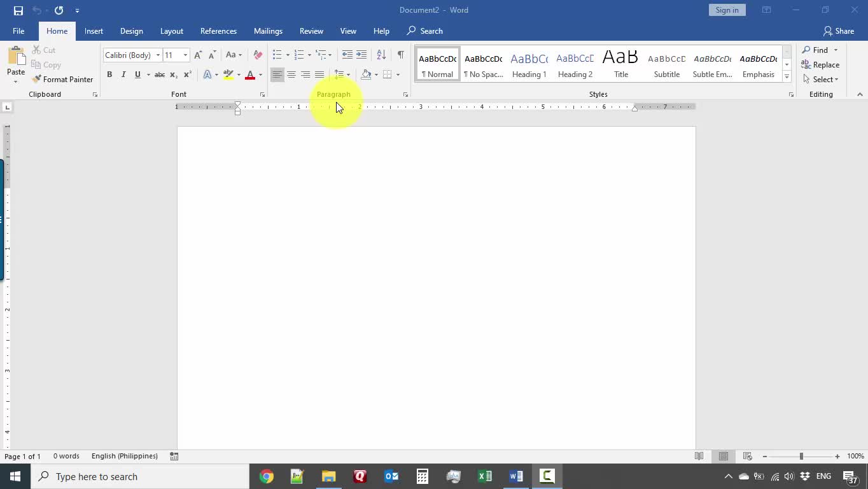Enable center text alignment
Screen dimensions: 868x489
[x=291, y=75]
